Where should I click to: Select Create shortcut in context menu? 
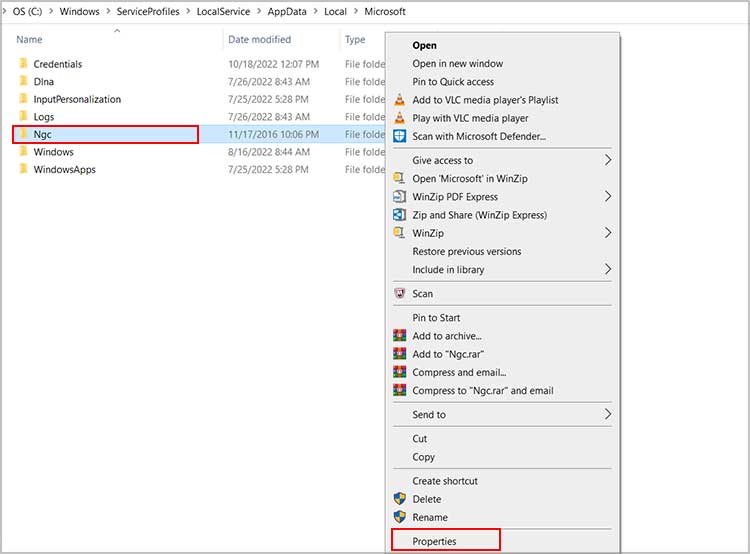click(x=445, y=481)
